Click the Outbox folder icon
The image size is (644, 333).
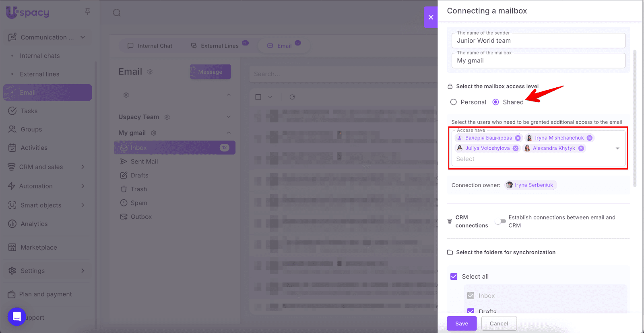click(x=124, y=217)
